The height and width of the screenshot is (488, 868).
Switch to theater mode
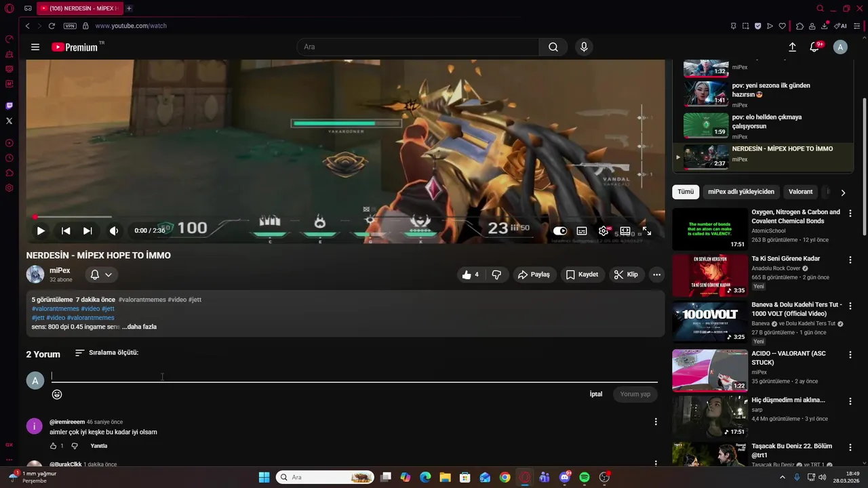point(625,230)
